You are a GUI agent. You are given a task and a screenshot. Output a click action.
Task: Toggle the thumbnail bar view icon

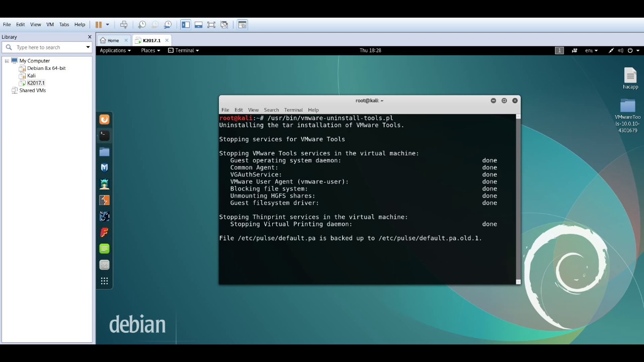(199, 25)
